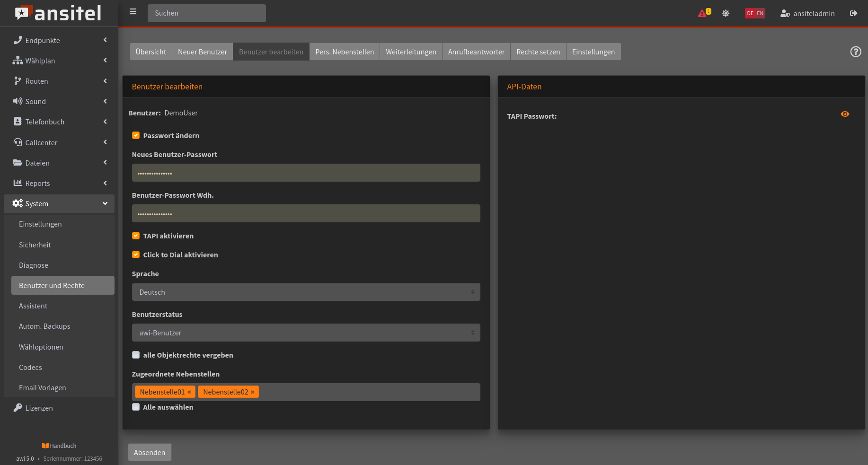Open the help question mark icon
The width and height of the screenshot is (868, 465).
pyautogui.click(x=855, y=52)
